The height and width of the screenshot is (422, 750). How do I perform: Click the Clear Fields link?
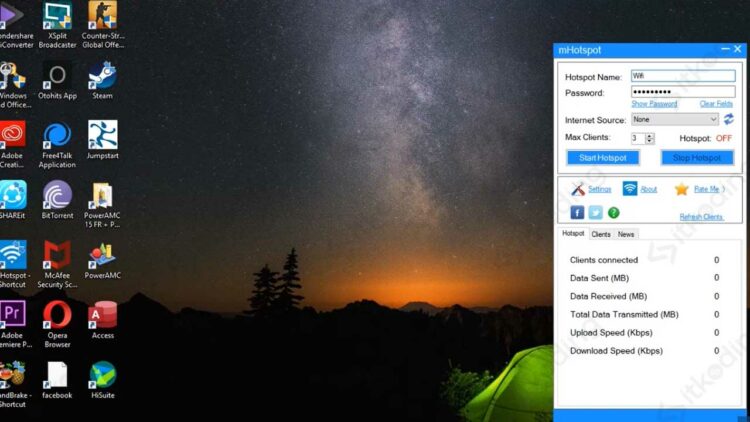point(716,104)
